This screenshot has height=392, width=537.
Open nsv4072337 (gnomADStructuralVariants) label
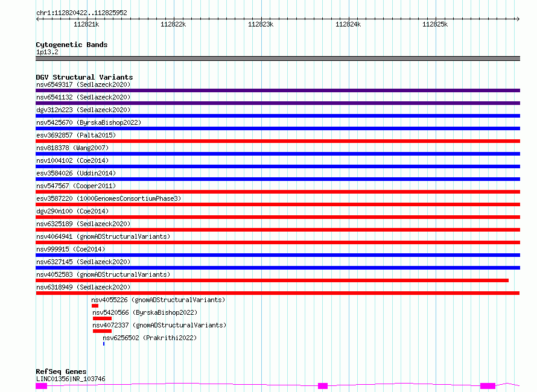159,325
